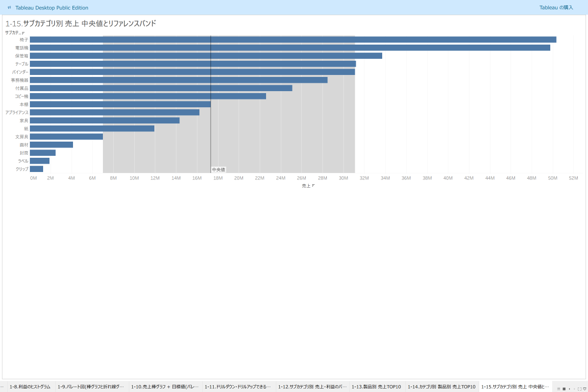
Task: Open the Tableau の購入 link
Action: click(556, 7)
